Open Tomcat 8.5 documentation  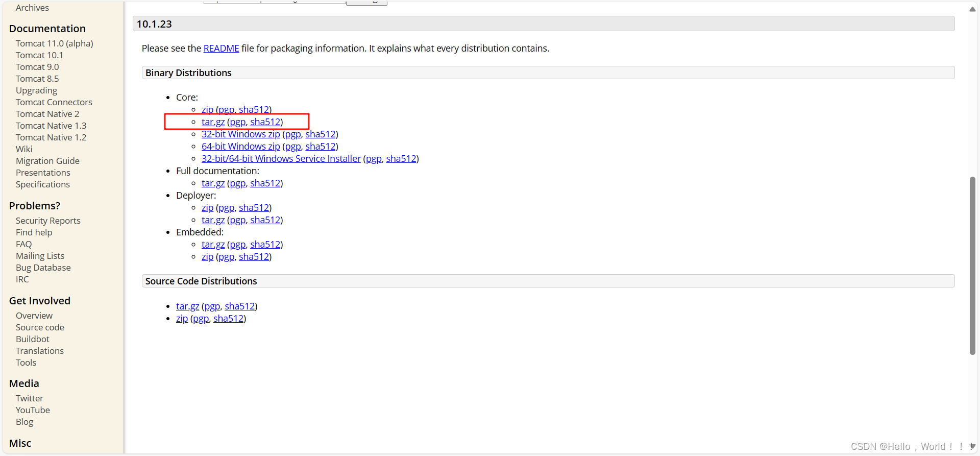click(x=37, y=79)
